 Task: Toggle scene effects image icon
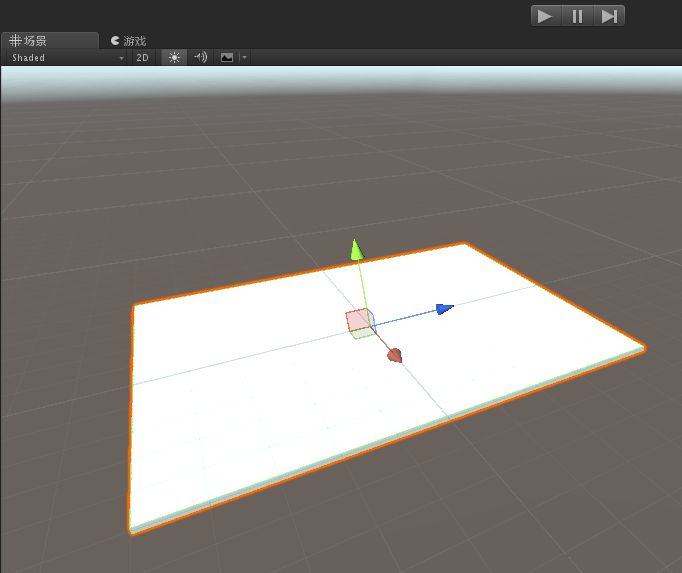click(x=227, y=57)
